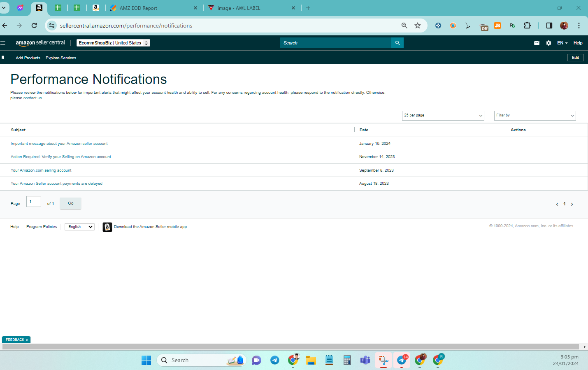Viewport: 588px width, 370px height.
Task: Open the Windows Start menu
Action: pyautogui.click(x=146, y=360)
